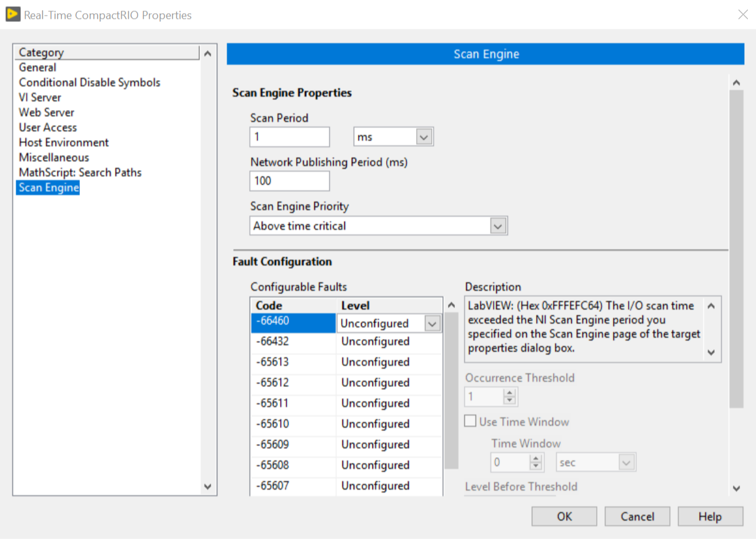
Task: Open the Scan Period units dropdown
Action: click(x=424, y=137)
